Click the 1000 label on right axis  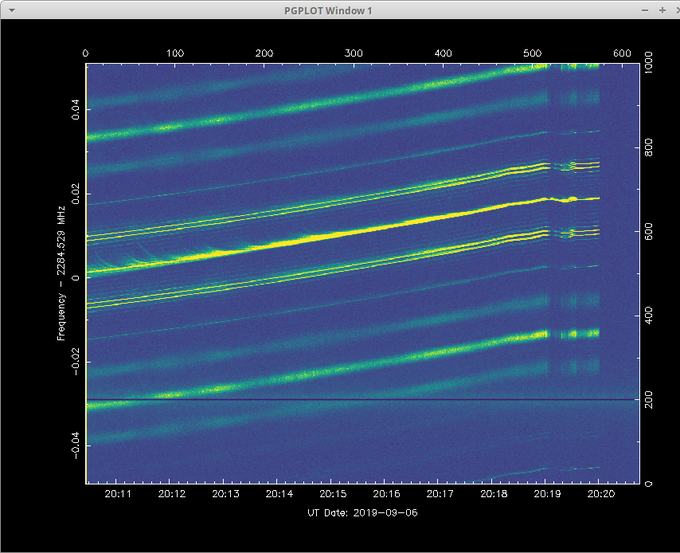pyautogui.click(x=649, y=62)
